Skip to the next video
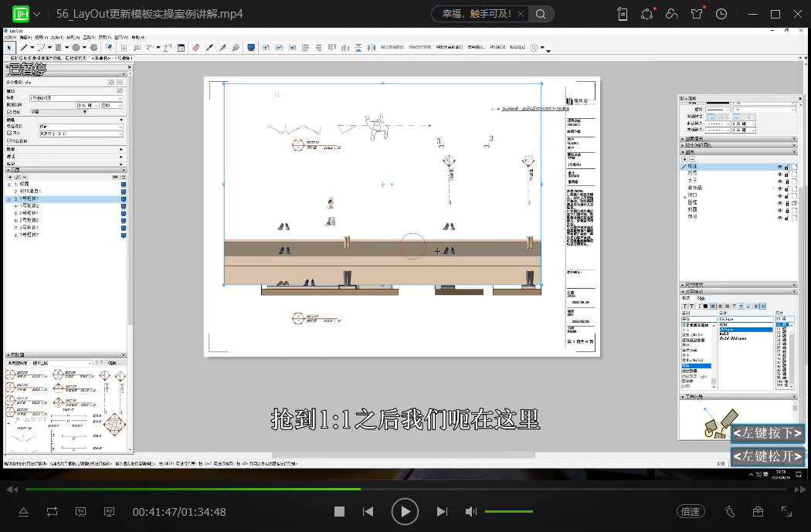811x532 pixels. tap(442, 511)
